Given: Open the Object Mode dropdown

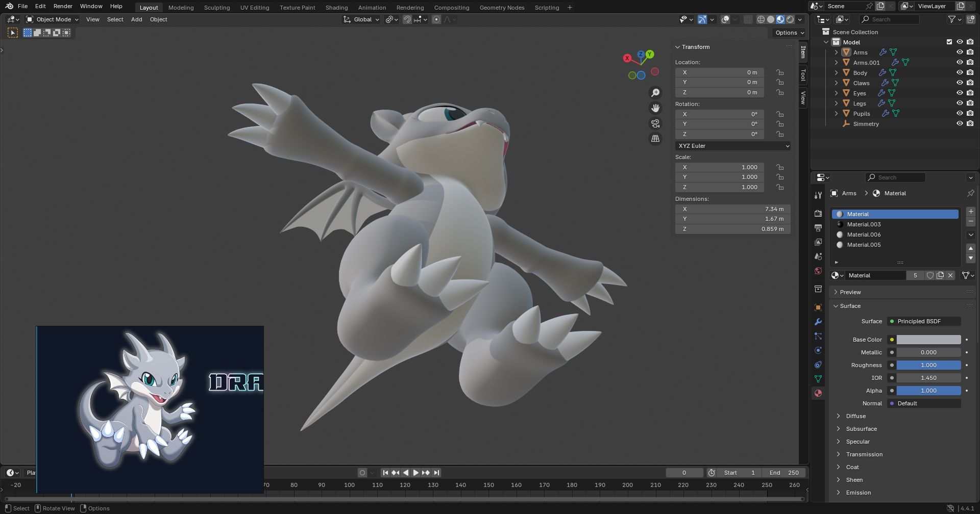Looking at the screenshot, I should coord(53,19).
